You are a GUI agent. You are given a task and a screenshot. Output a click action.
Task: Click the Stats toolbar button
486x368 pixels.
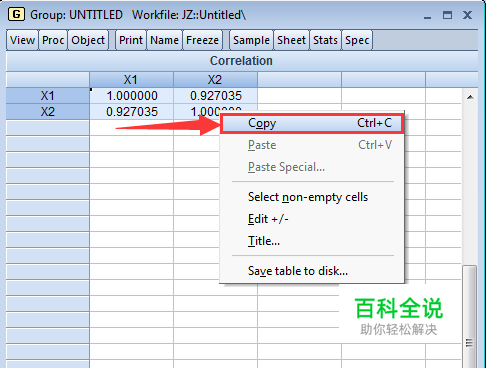(325, 40)
